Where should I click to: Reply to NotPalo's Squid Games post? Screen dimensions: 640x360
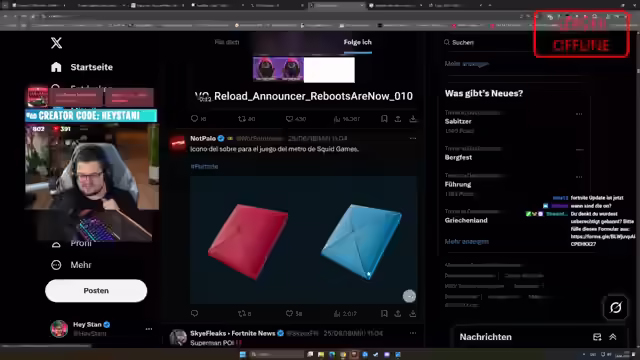pyautogui.click(x=194, y=313)
